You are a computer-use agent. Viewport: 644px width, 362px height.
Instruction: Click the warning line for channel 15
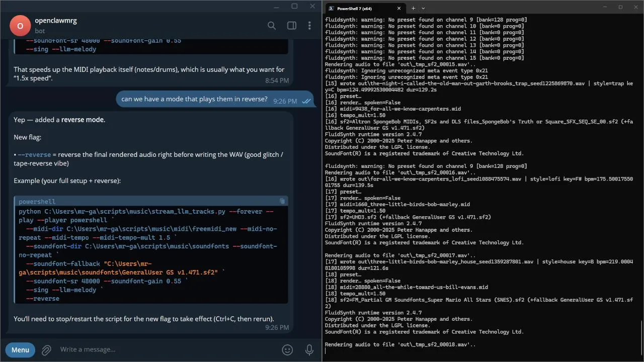tap(425, 58)
